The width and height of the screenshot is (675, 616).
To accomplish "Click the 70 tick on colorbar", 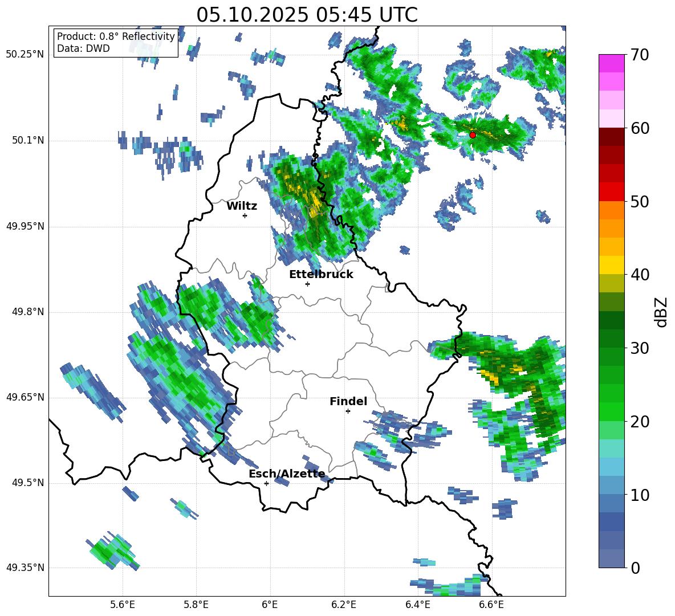I will pos(640,55).
